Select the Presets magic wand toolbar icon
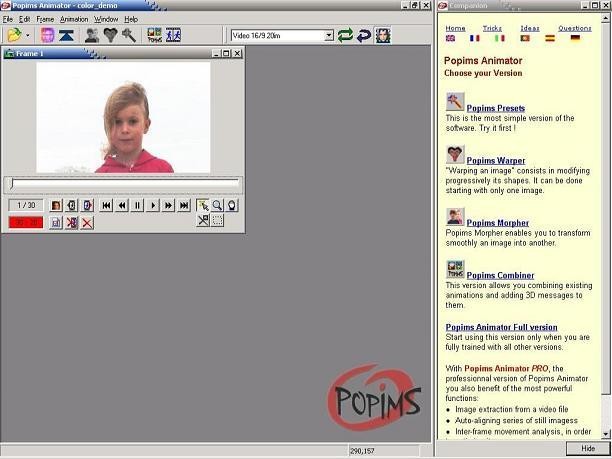The image size is (612, 459). pyautogui.click(x=129, y=35)
